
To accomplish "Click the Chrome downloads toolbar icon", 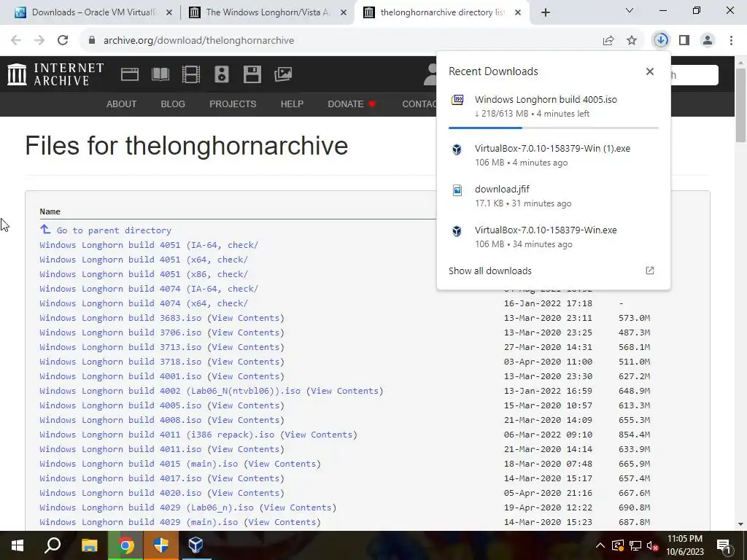I will coord(661,40).
